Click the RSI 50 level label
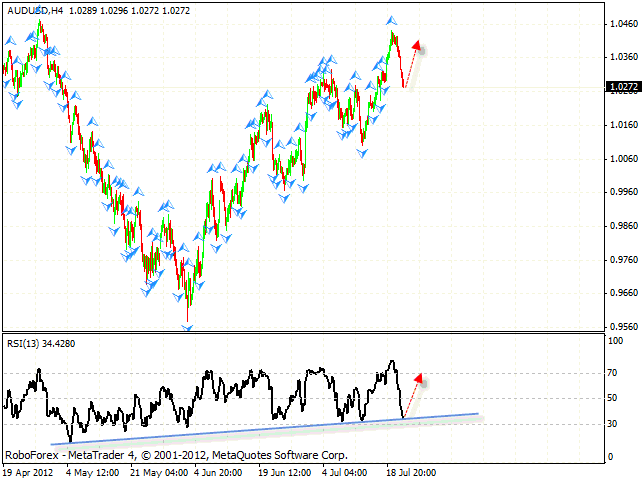 [613, 398]
